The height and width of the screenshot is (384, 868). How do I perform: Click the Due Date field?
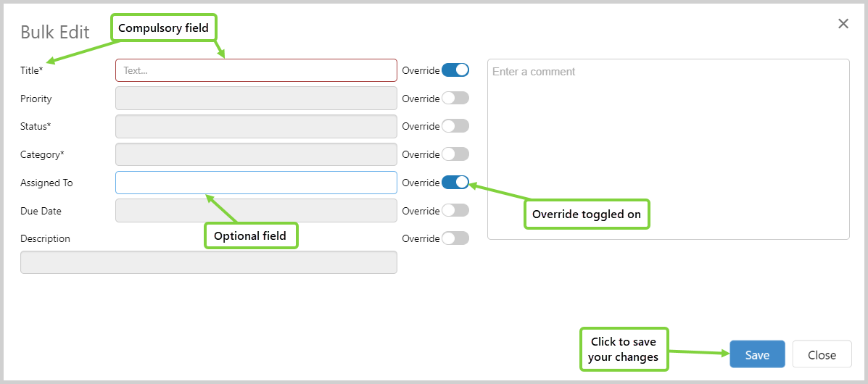click(256, 211)
